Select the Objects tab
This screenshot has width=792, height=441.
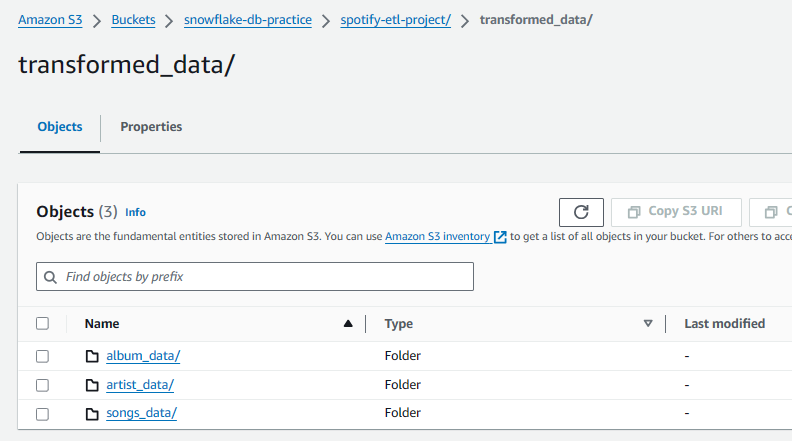pos(60,127)
